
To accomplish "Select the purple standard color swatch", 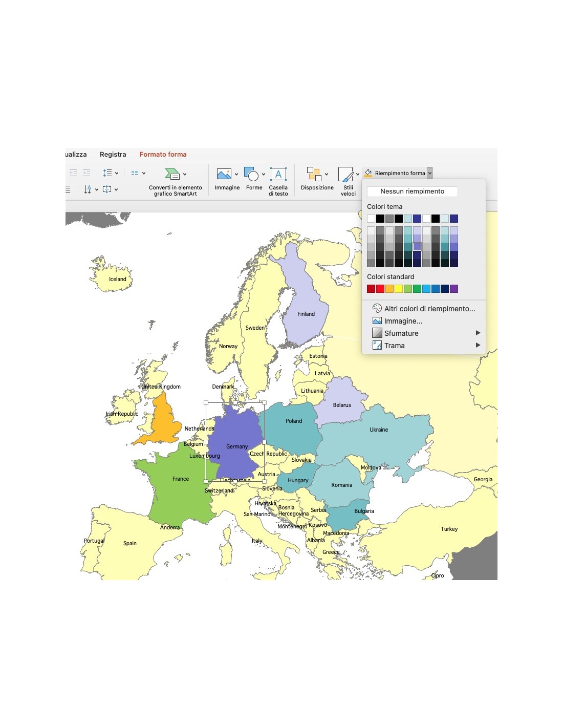I will coord(454,289).
